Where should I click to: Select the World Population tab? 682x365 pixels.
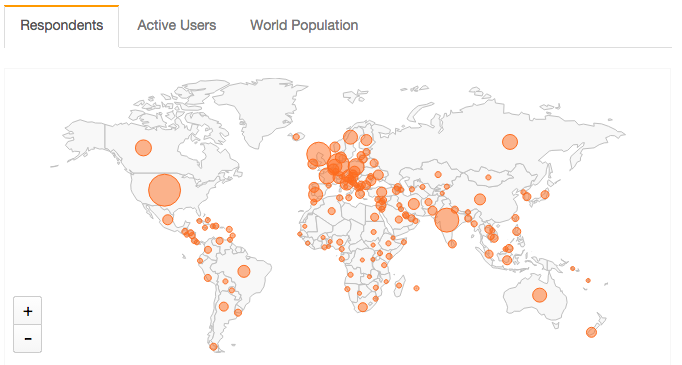304,25
